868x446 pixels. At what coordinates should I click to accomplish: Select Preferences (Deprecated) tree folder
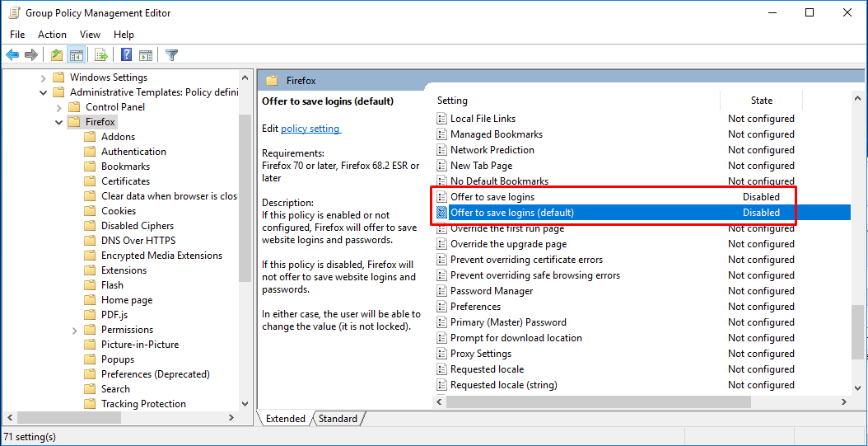(156, 374)
